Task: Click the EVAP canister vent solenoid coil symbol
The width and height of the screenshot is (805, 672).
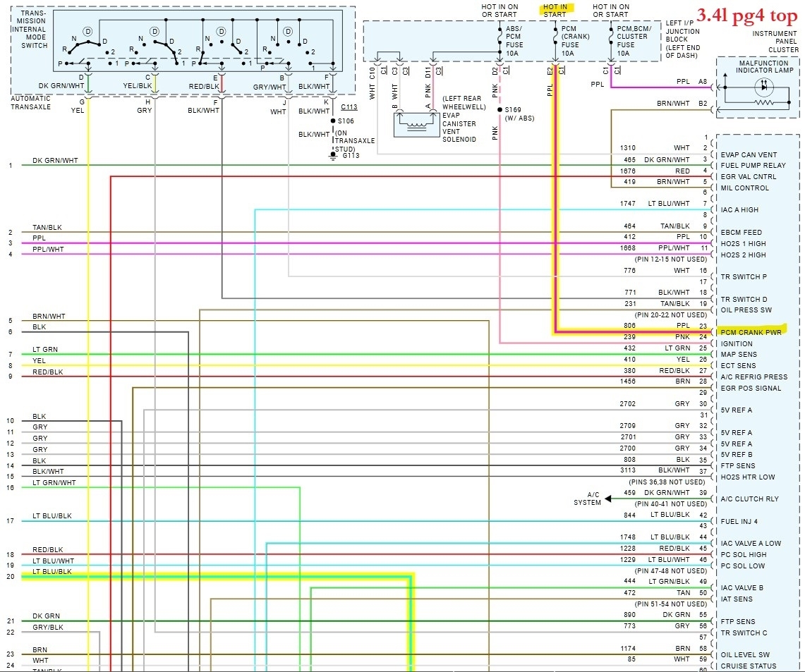Action: pos(416,125)
